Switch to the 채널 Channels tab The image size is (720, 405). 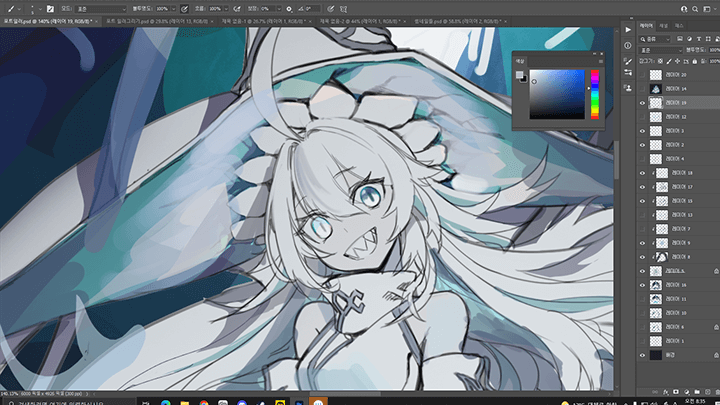[664, 26]
